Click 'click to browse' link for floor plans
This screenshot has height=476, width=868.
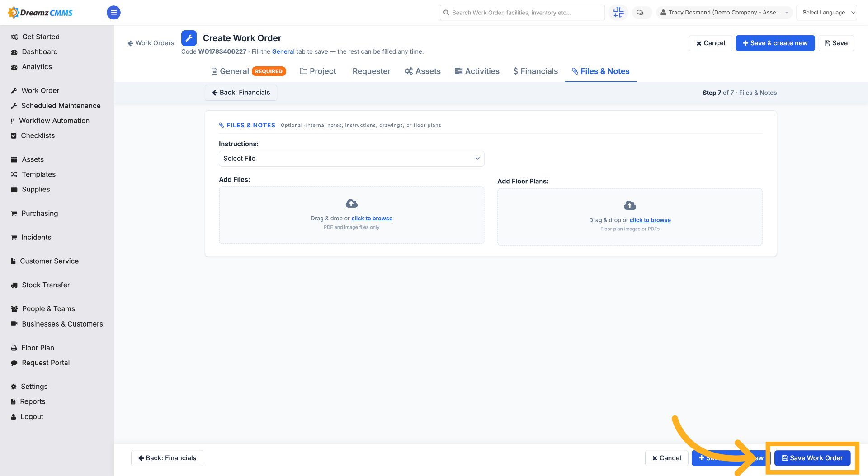pyautogui.click(x=650, y=220)
